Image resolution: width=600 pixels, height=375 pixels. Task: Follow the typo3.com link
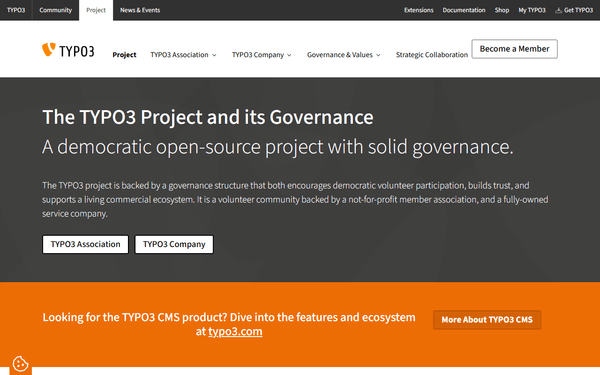pyautogui.click(x=235, y=331)
